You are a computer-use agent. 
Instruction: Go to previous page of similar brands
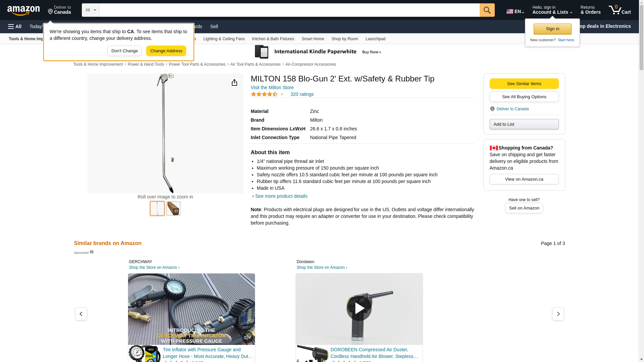point(81,314)
